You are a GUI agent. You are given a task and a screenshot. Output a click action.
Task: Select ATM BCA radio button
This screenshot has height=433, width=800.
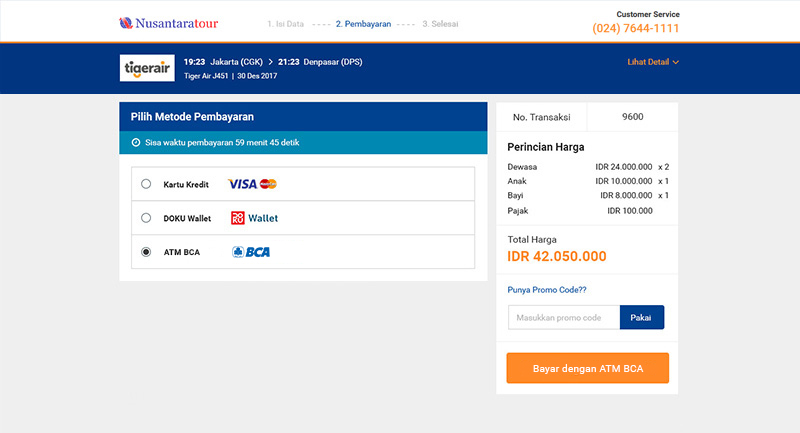[146, 252]
